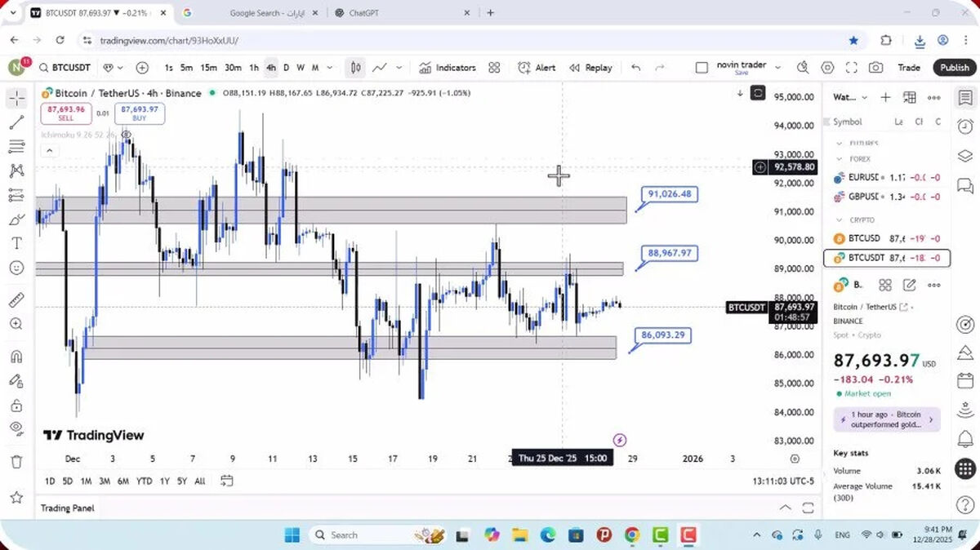Enter fullscreen mode
Screen dimensions: 980x550
point(852,68)
